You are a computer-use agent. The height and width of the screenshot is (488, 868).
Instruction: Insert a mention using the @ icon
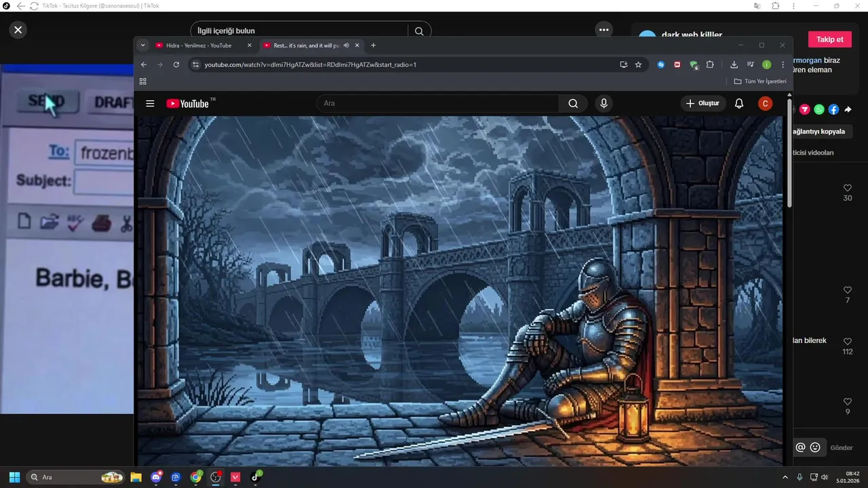(x=800, y=447)
